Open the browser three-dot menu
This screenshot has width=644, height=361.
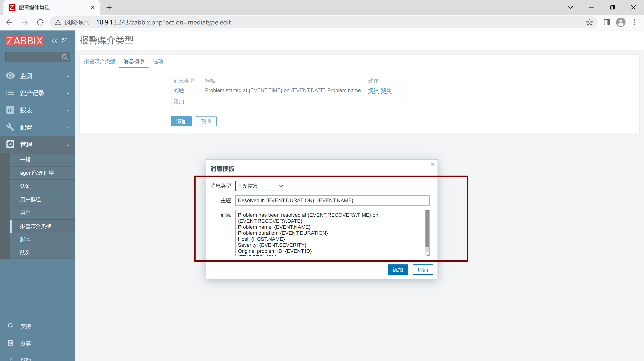[x=635, y=22]
